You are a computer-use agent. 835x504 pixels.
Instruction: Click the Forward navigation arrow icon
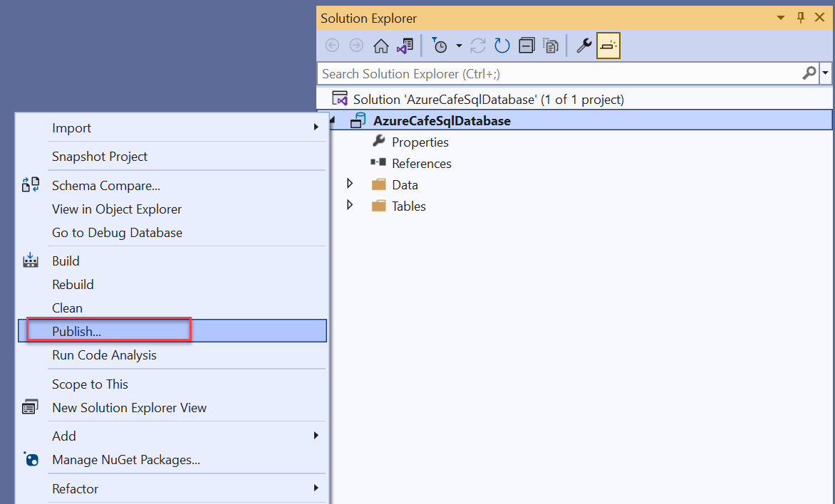356,46
